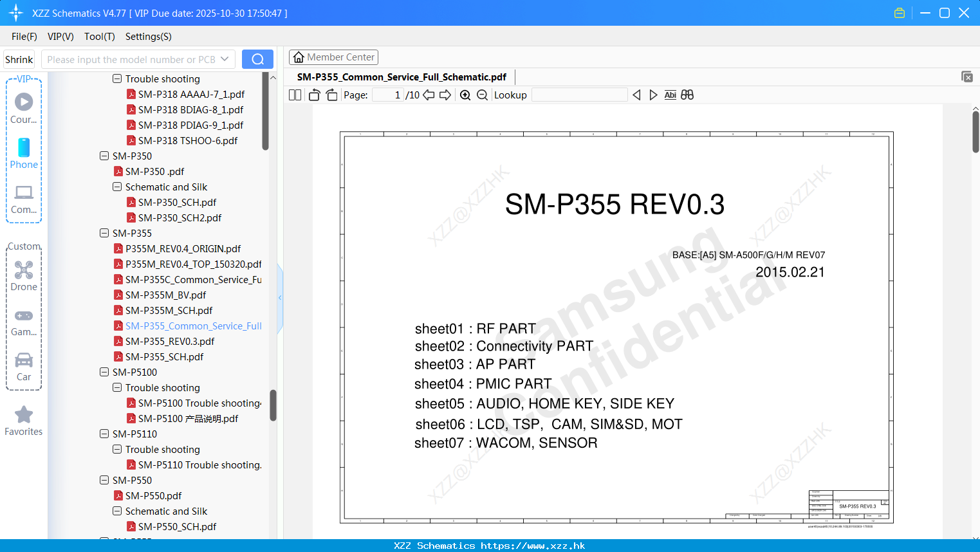The width and height of the screenshot is (980, 552).
Task: Click the Page number field
Action: click(388, 95)
